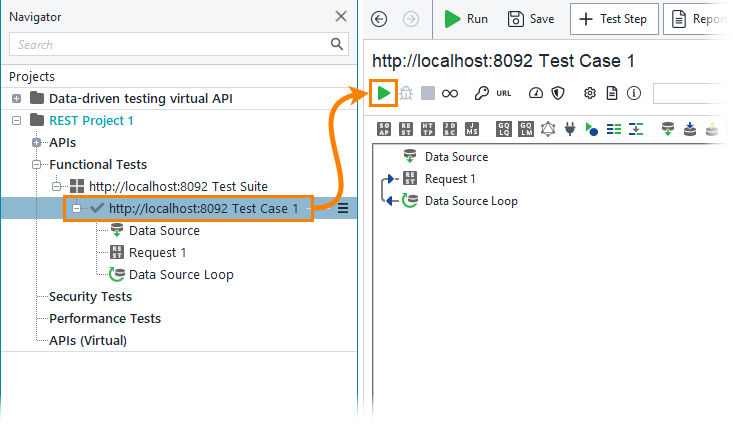Screen dimensions: 733x425
Task: Click the debug bug icon
Action: 406,93
